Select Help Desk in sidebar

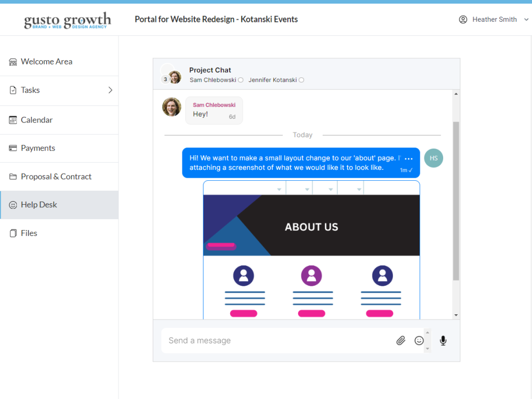coord(59,205)
